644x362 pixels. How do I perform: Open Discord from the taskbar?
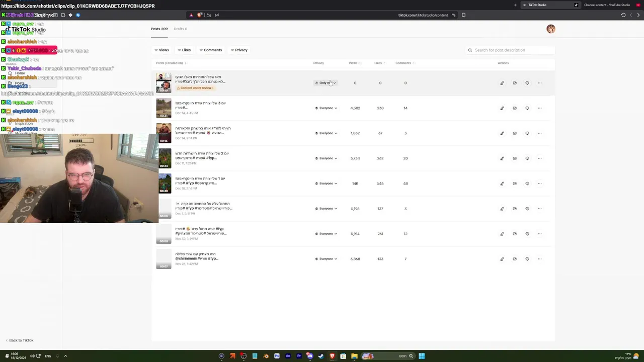point(310,356)
